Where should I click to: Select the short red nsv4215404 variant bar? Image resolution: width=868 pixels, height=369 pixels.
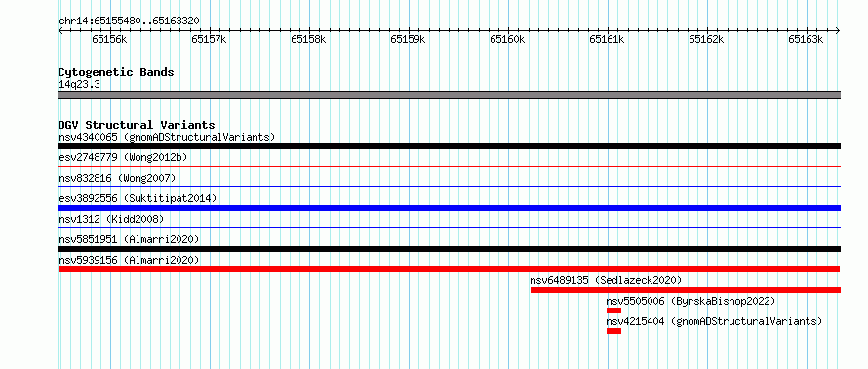pos(613,331)
